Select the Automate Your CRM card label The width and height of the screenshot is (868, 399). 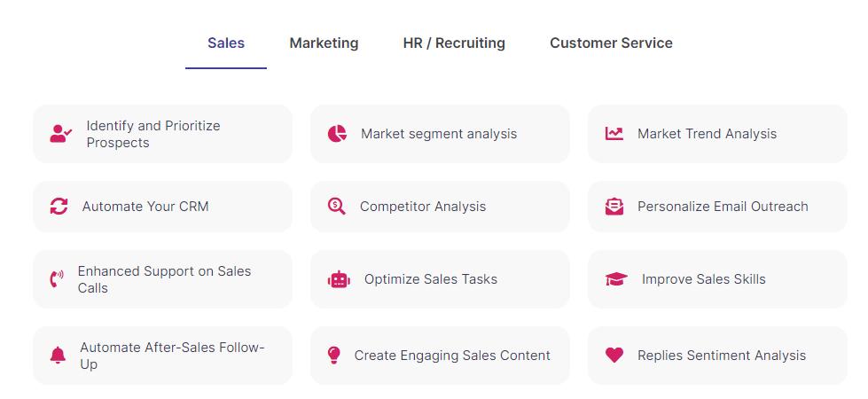tap(145, 207)
